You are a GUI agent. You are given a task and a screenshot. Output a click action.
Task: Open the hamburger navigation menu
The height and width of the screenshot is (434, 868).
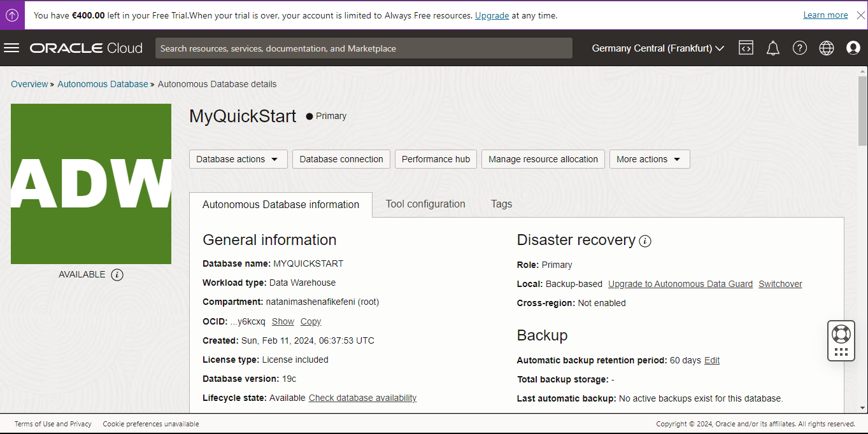11,48
